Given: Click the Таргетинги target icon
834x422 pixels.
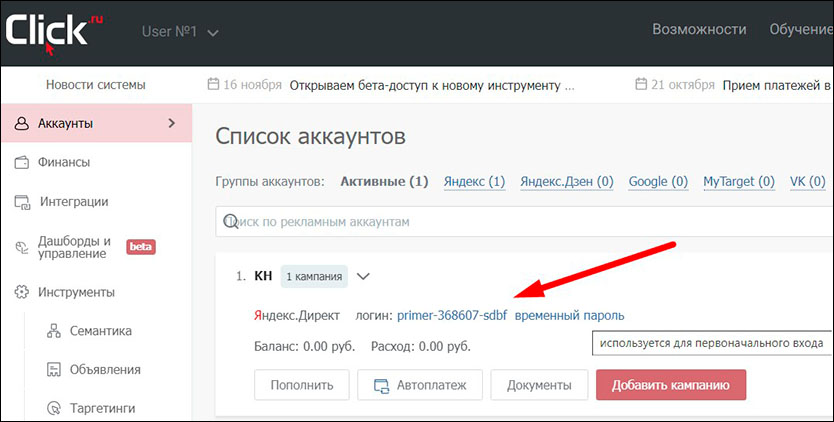Looking at the screenshot, I should [54, 409].
